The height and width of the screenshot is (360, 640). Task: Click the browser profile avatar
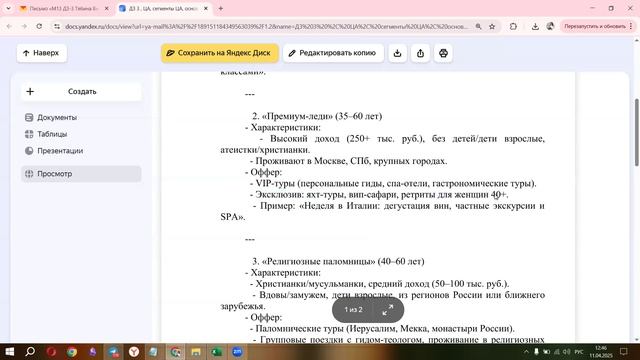pyautogui.click(x=550, y=26)
